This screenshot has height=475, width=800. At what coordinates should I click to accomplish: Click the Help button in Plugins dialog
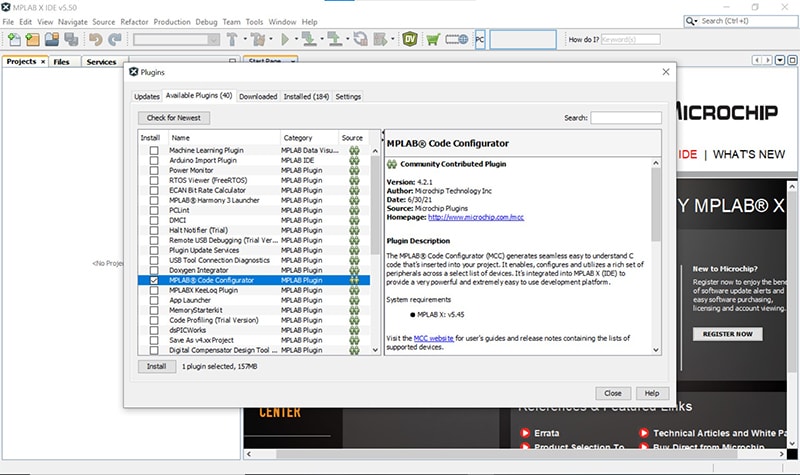point(652,393)
